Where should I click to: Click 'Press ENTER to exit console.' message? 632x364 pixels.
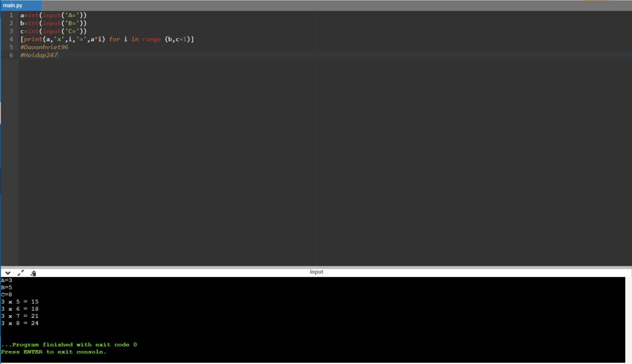pyautogui.click(x=54, y=352)
